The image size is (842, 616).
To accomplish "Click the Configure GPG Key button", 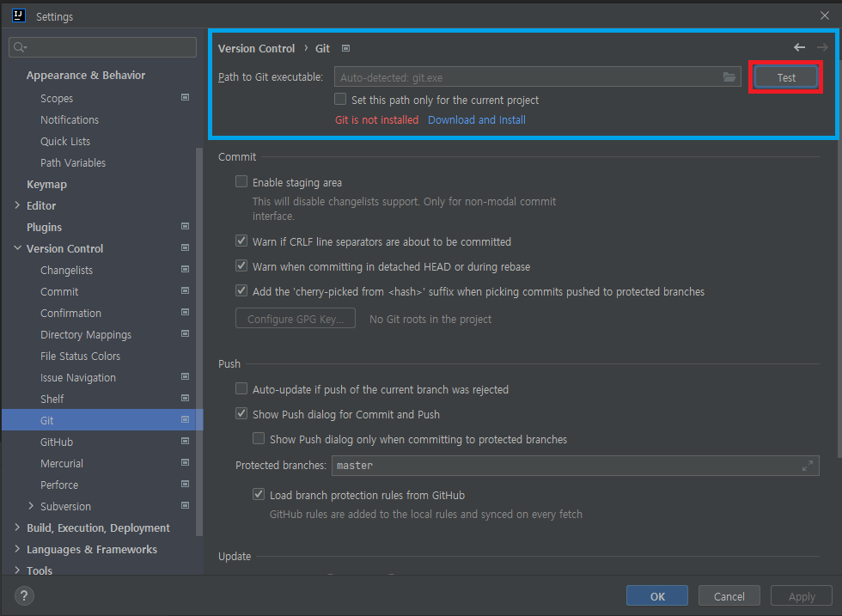I will (296, 319).
